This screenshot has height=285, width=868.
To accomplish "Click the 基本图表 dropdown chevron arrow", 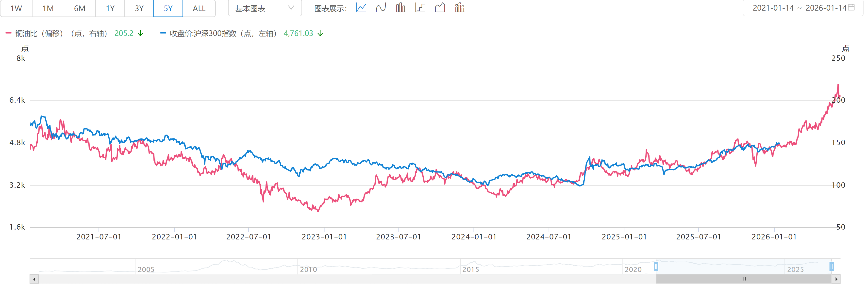I will (x=291, y=8).
